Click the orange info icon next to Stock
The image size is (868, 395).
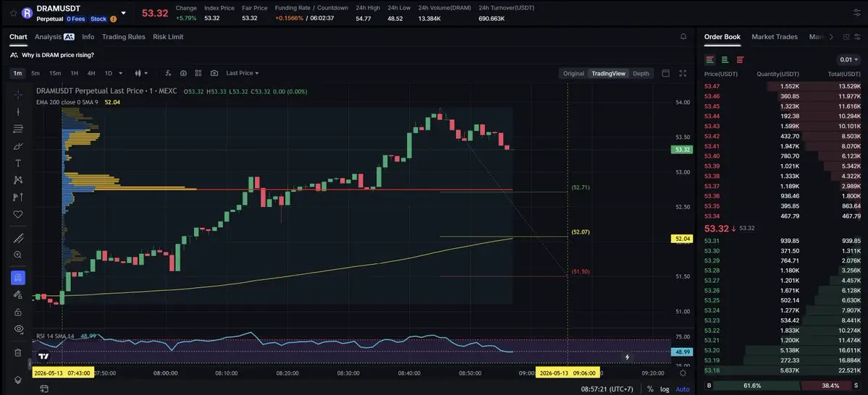coord(114,19)
